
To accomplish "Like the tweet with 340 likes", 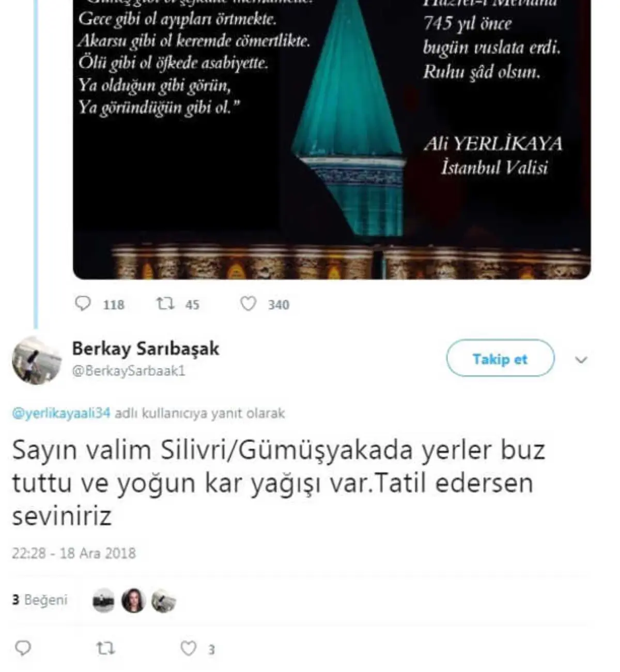I will point(248,303).
